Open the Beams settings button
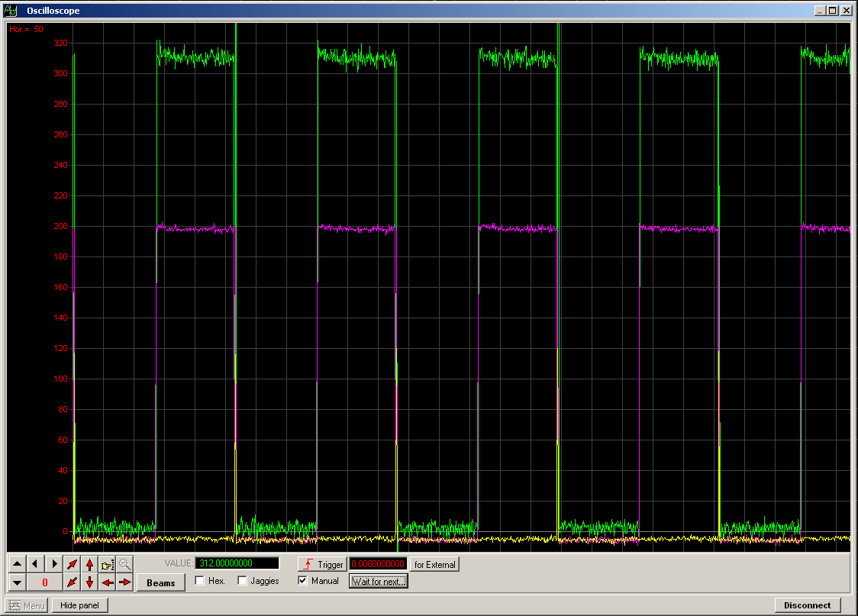 pyautogui.click(x=161, y=582)
